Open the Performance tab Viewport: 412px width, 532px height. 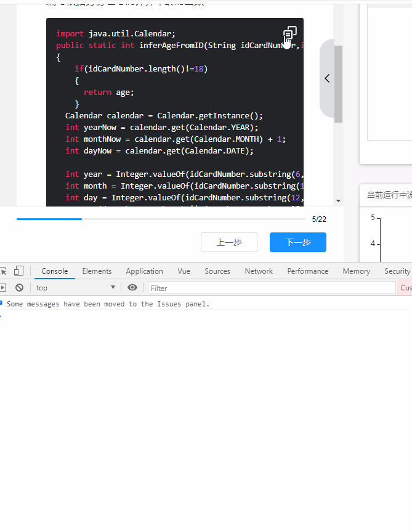pyautogui.click(x=308, y=271)
